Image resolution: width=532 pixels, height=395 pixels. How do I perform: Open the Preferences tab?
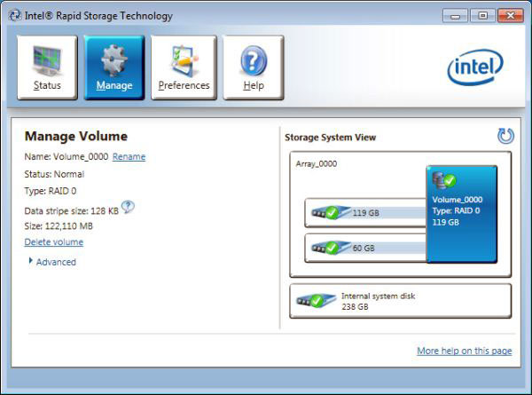184,67
